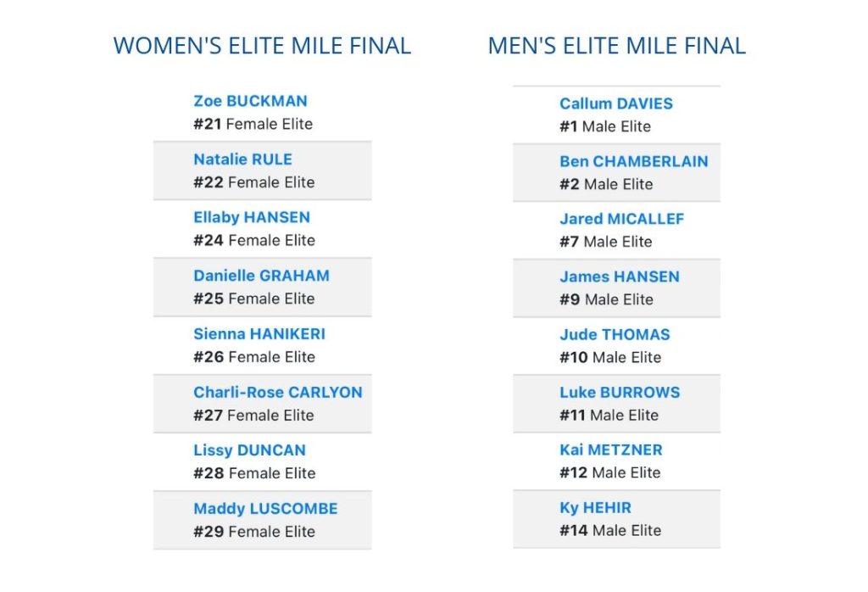Click James HANSEN name link

tap(620, 276)
